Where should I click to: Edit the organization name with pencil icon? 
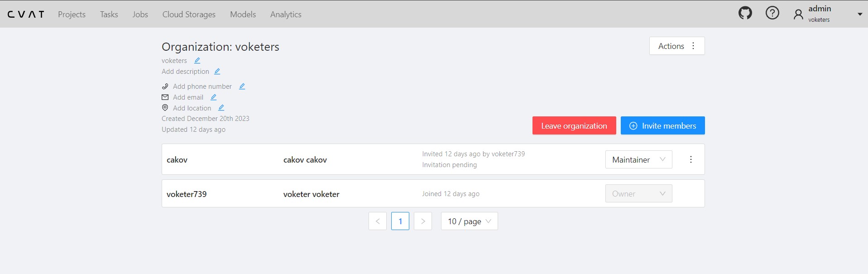[197, 61]
